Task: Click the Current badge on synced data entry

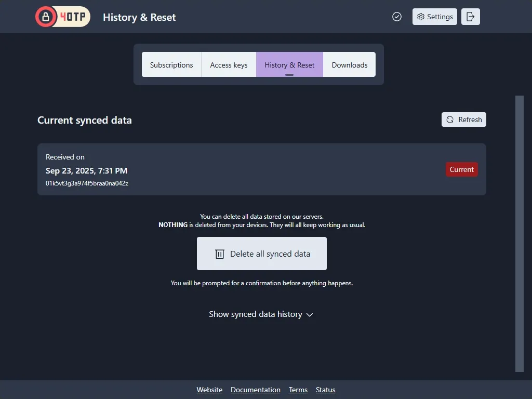Action: point(461,169)
